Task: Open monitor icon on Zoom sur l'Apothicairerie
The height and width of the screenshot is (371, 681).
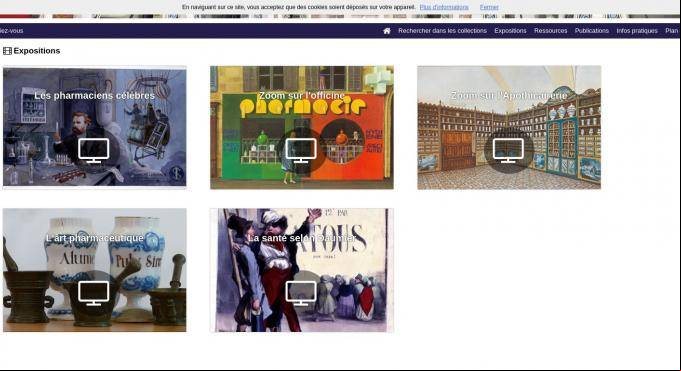Action: tap(508, 150)
